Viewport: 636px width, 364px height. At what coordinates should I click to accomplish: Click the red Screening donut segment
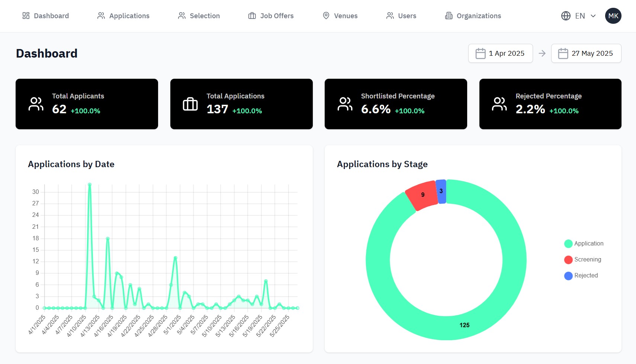pyautogui.click(x=422, y=195)
